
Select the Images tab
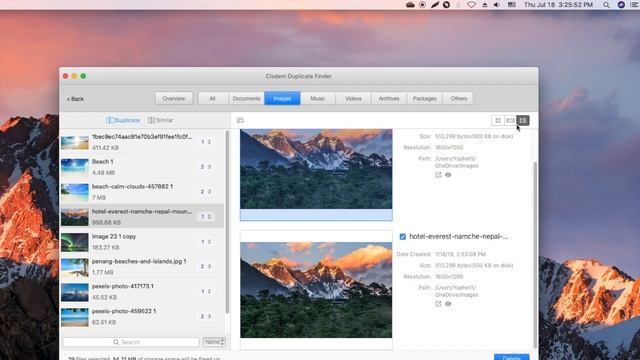tap(282, 98)
